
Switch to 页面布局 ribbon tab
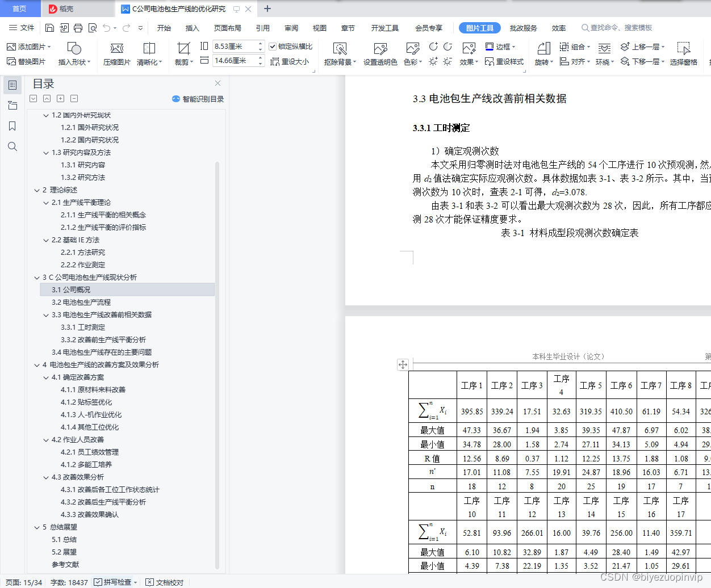tap(227, 28)
